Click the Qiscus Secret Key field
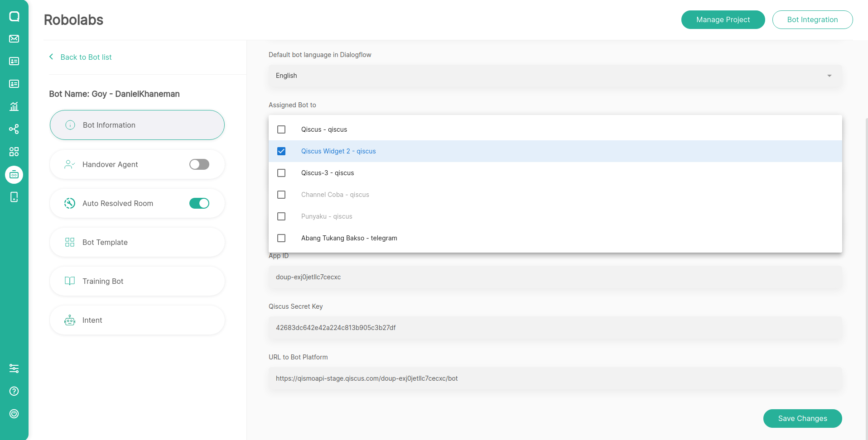The image size is (868, 440). pyautogui.click(x=555, y=328)
